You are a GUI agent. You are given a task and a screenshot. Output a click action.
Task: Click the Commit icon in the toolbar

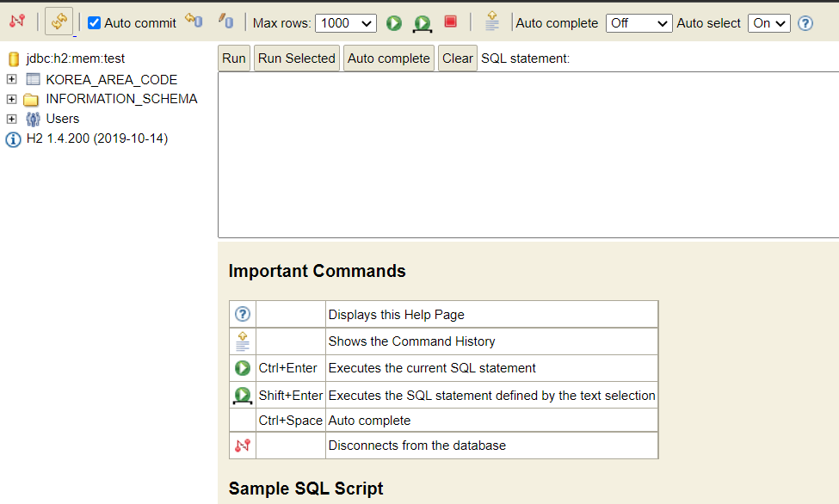click(225, 21)
